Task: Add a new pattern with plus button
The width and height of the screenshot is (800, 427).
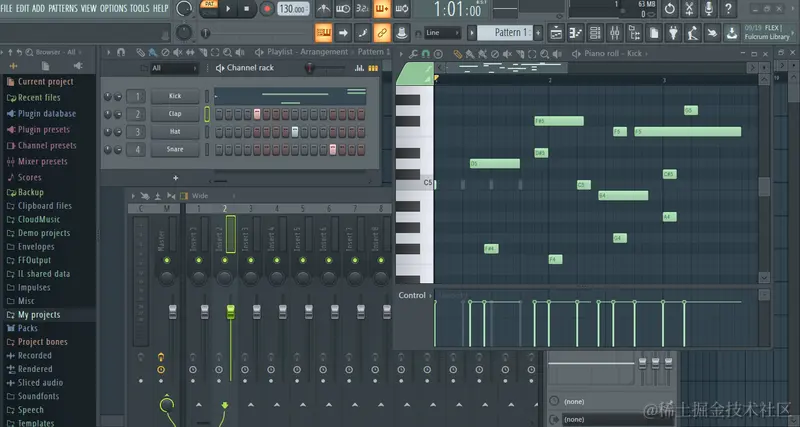Action: click(x=538, y=33)
